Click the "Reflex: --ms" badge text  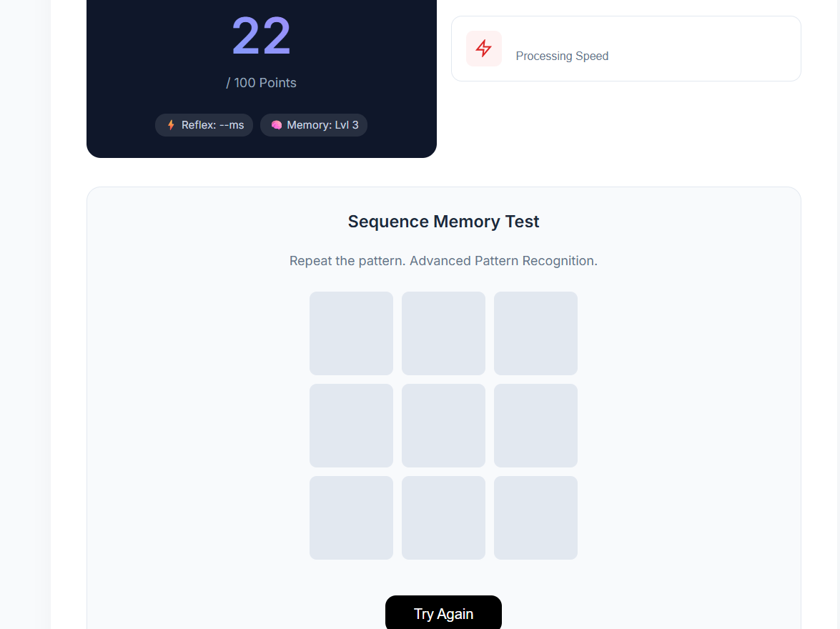click(212, 125)
